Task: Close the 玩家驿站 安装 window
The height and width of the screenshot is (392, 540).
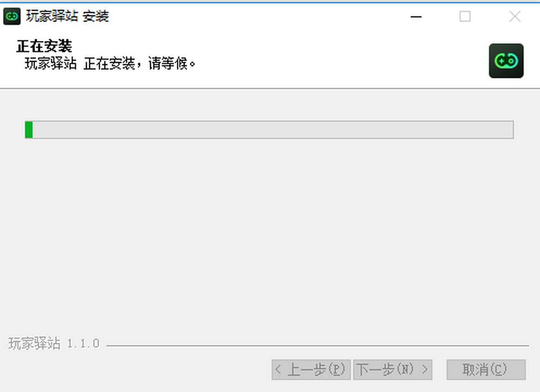Action: pos(515,17)
